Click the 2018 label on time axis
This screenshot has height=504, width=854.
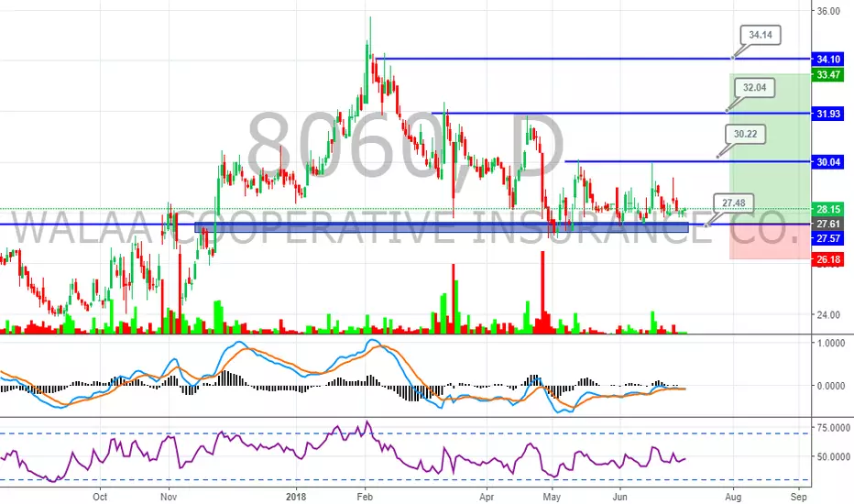pyautogui.click(x=296, y=497)
